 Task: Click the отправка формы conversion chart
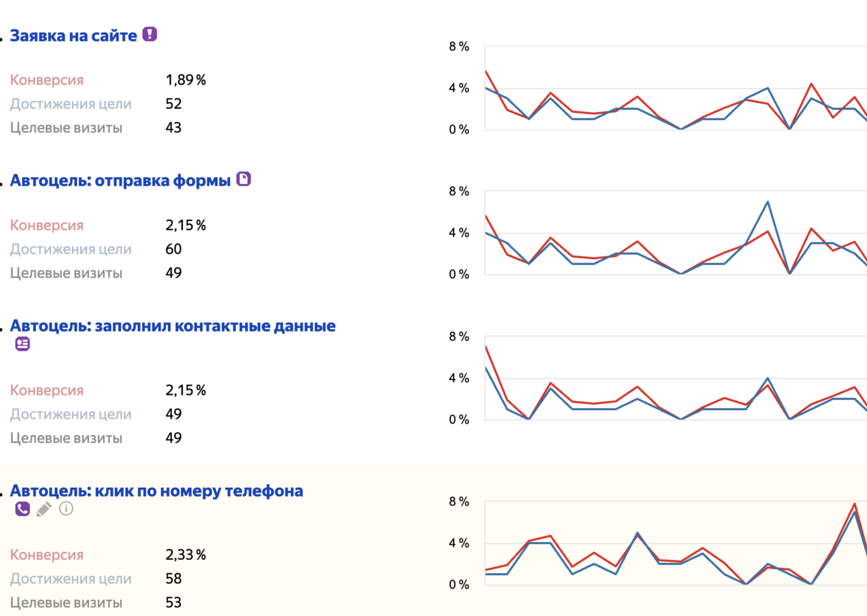(x=675, y=233)
